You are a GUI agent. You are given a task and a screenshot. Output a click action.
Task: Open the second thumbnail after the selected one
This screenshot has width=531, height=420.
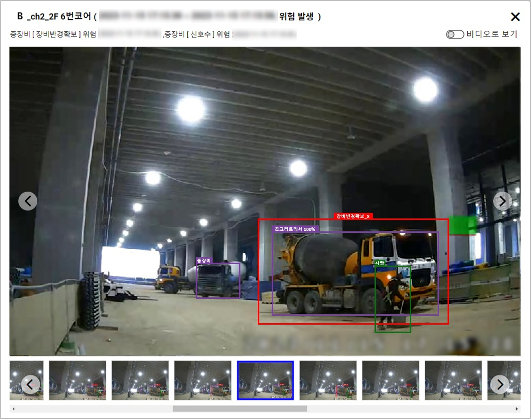click(x=391, y=380)
